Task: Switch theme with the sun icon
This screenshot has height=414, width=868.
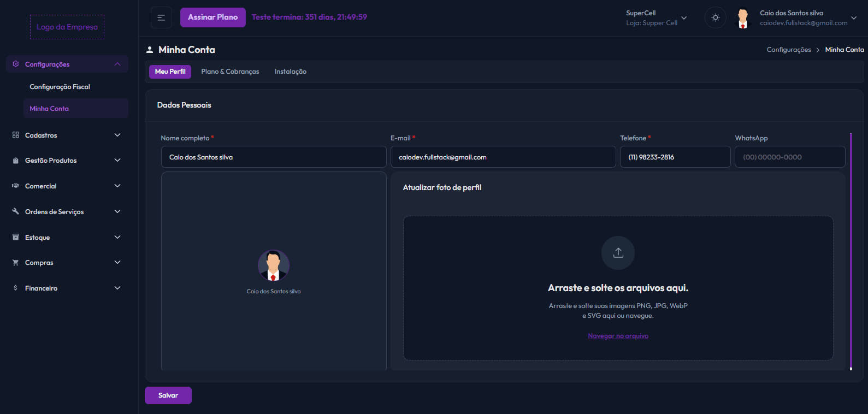Action: 716,17
